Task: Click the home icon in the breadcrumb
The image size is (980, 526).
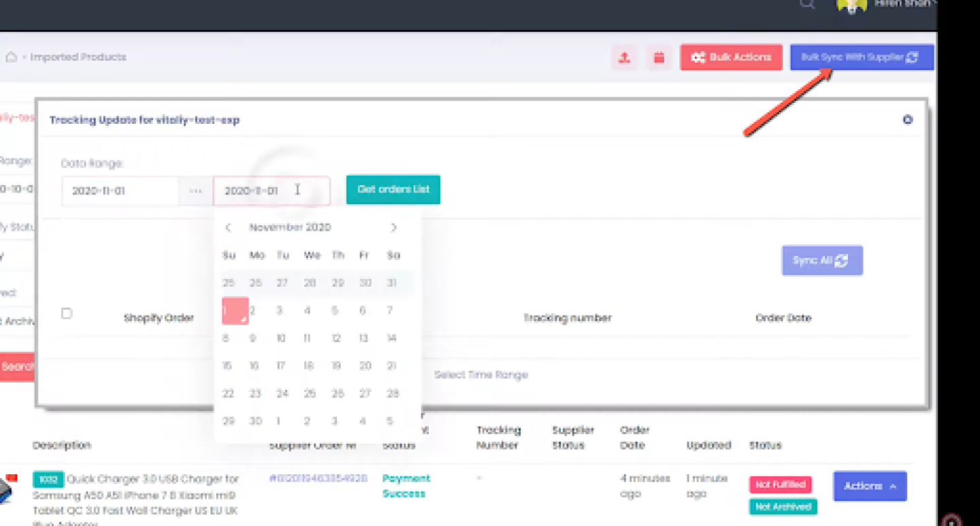Action: [x=11, y=57]
